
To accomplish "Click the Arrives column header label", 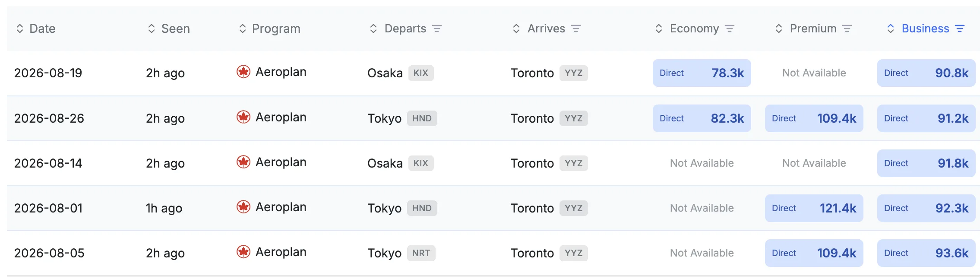I will pos(546,29).
